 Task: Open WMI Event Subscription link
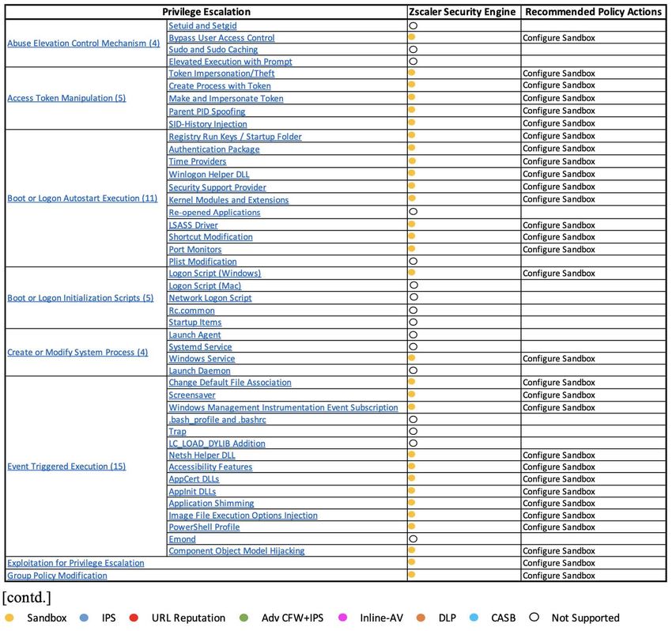click(x=283, y=408)
